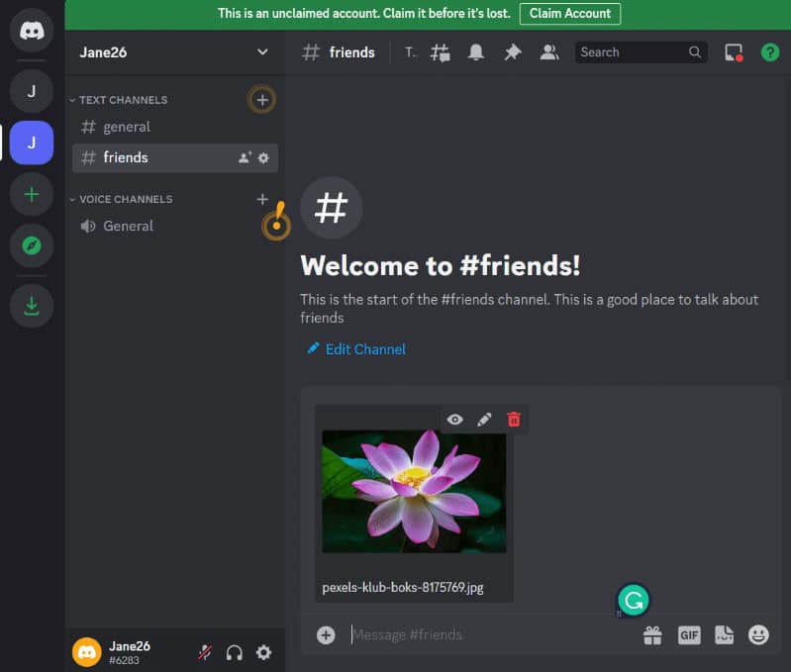Open Threads icon in header

(440, 52)
